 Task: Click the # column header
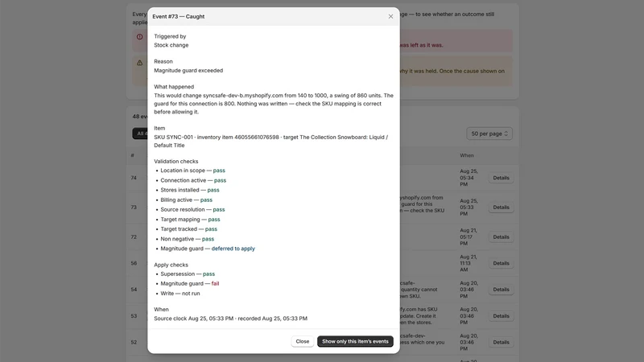(132, 155)
